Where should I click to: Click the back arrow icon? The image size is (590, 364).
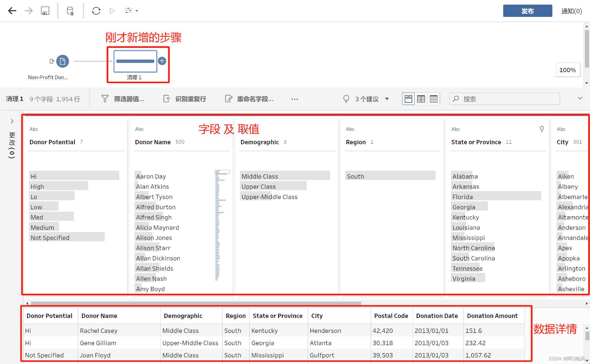click(12, 11)
